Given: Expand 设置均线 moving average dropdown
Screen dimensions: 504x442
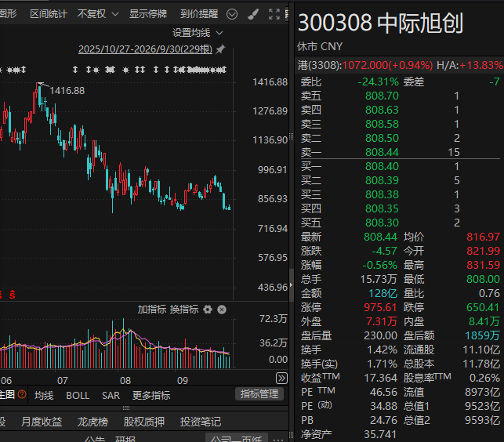Looking at the screenshot, I should (198, 33).
